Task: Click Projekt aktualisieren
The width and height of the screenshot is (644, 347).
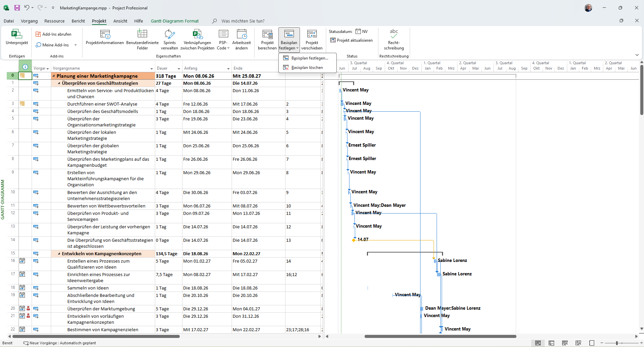Action: [351, 40]
